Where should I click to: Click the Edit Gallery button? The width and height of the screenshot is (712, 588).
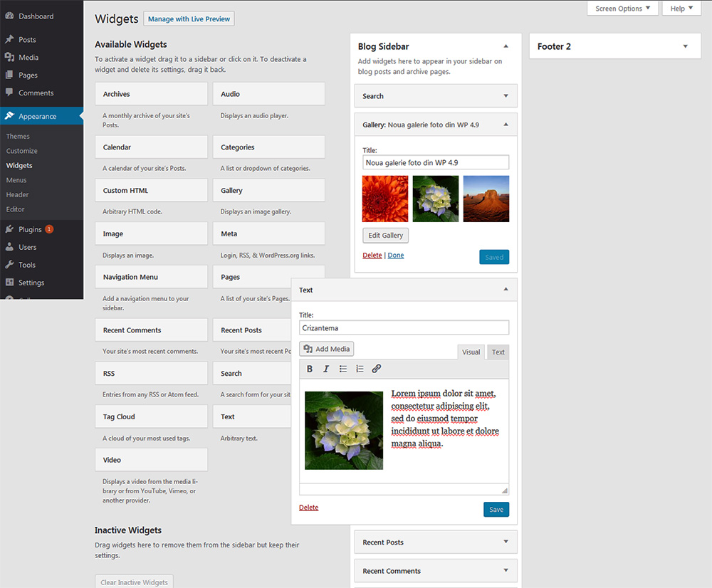[385, 236]
